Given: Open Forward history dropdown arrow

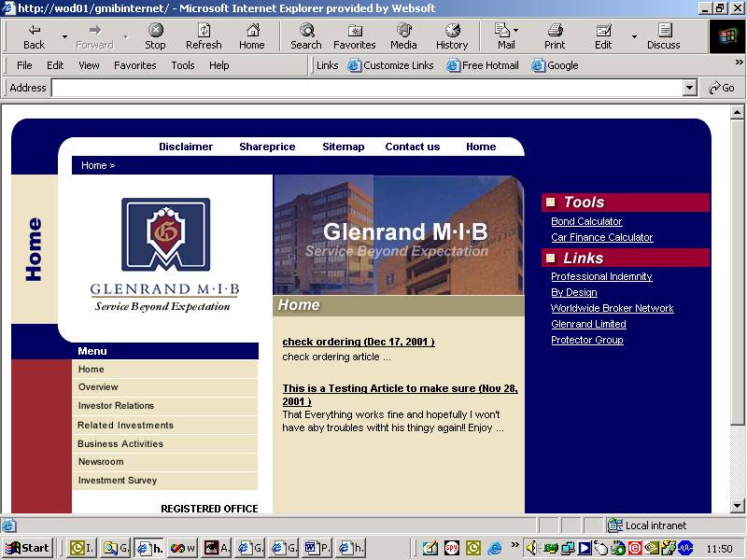Looking at the screenshot, I should coord(125,36).
